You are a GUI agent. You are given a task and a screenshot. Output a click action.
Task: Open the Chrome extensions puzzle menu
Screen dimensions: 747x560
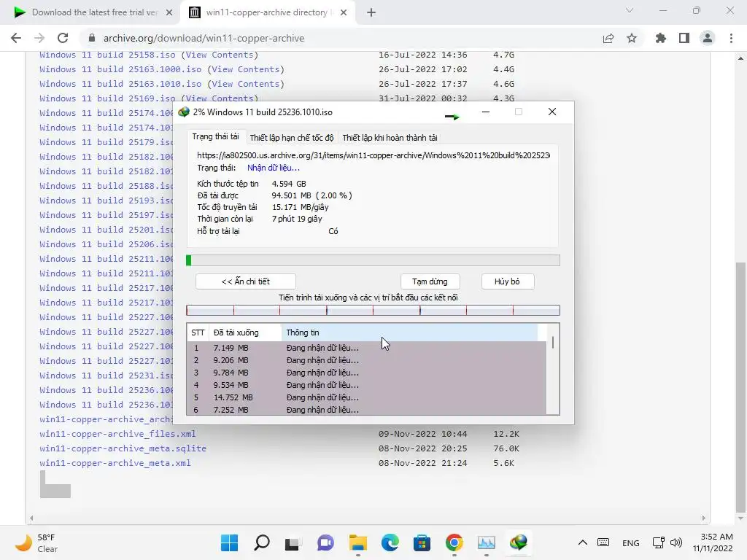[x=660, y=38]
